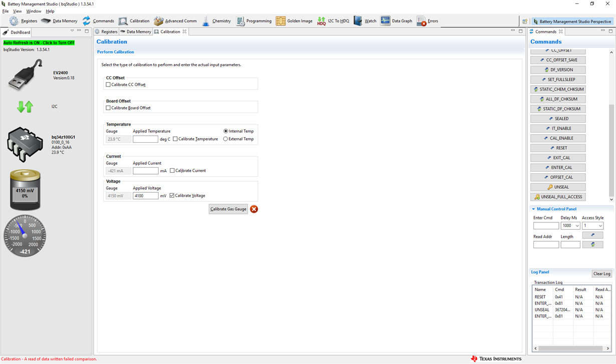This screenshot has height=364, width=616.
Task: Select External Temp radio button
Action: point(226,139)
